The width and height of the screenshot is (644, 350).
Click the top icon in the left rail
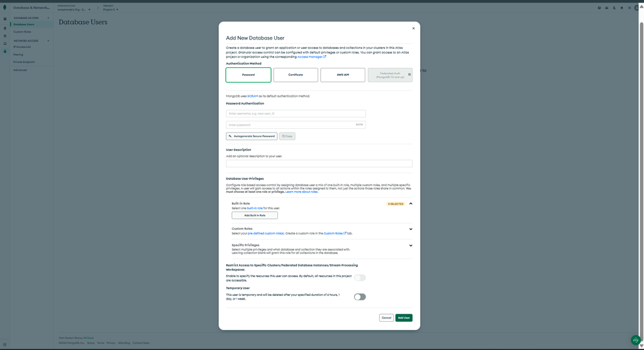pos(5,19)
